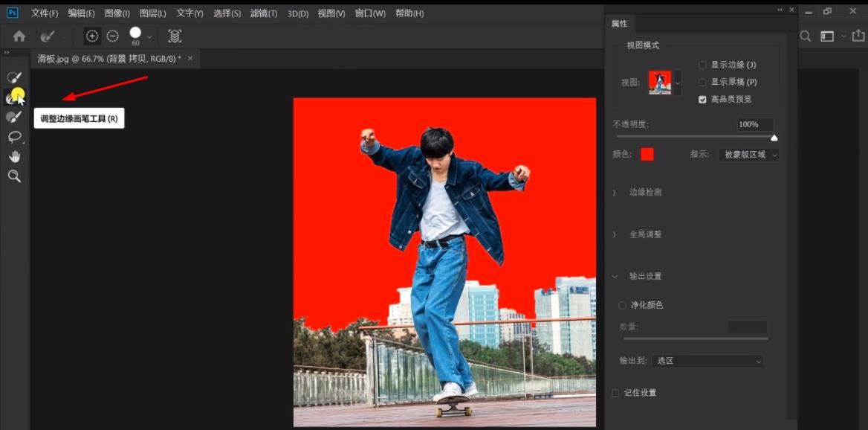Click the red 颜色 overlay swatch
868x430 pixels.
tap(647, 155)
